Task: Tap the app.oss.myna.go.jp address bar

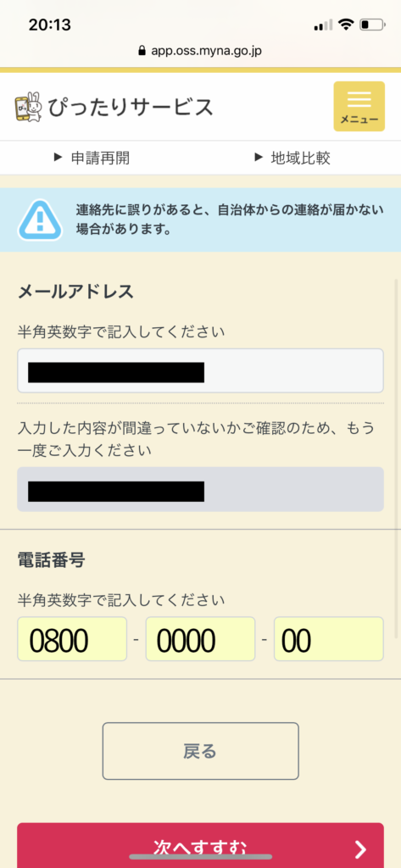Action: [200, 51]
